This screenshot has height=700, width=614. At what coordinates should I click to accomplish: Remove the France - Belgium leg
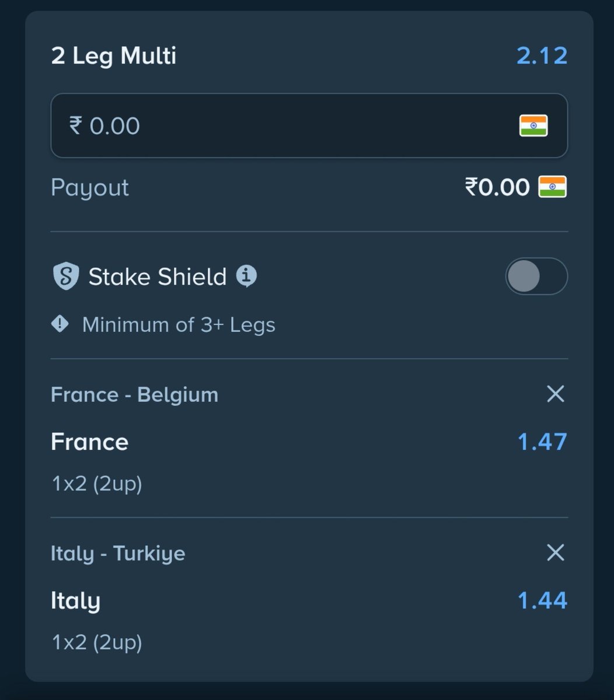pyautogui.click(x=555, y=394)
